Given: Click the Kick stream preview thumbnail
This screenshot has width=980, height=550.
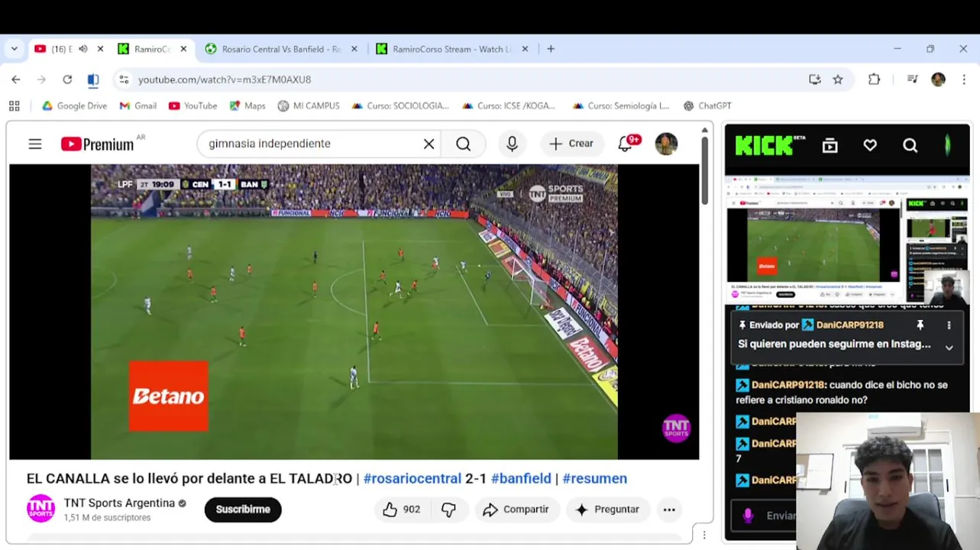Looking at the screenshot, I should [x=847, y=240].
